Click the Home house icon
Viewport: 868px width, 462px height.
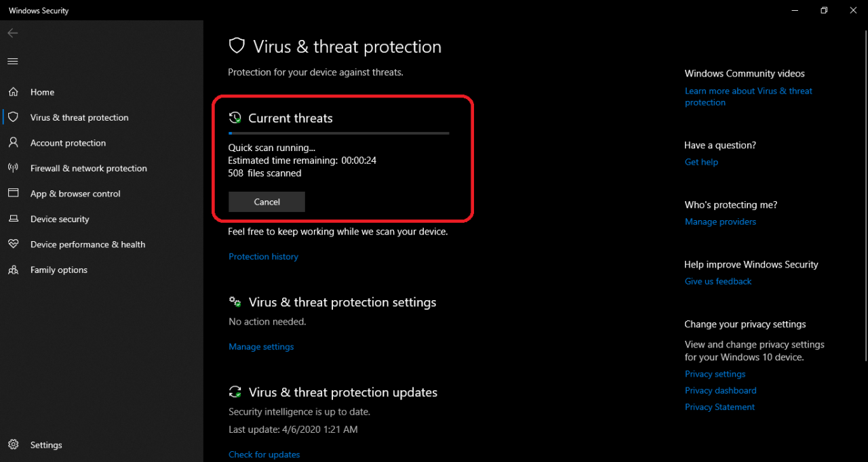pyautogui.click(x=13, y=92)
